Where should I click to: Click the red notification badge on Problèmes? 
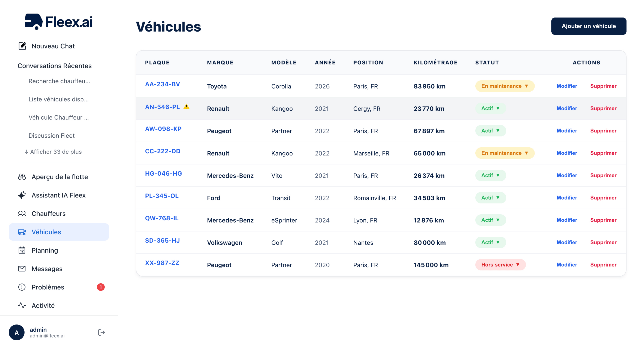100,287
